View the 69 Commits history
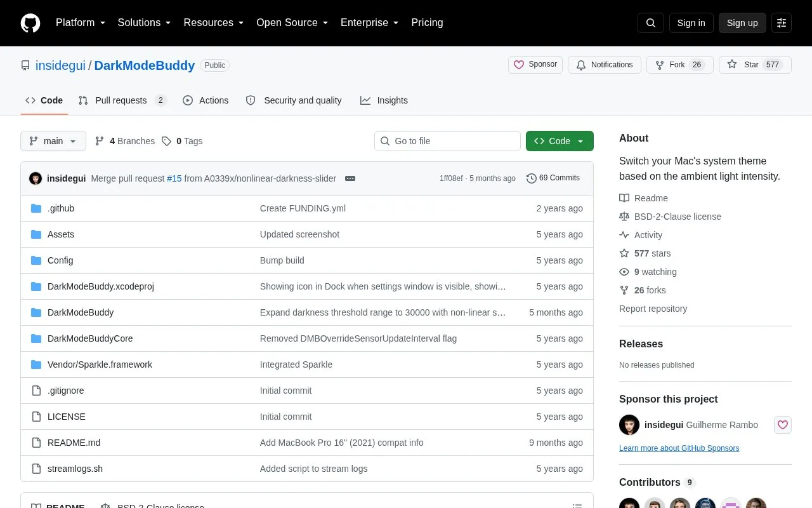Screen dimensions: 812x508 [553, 178]
